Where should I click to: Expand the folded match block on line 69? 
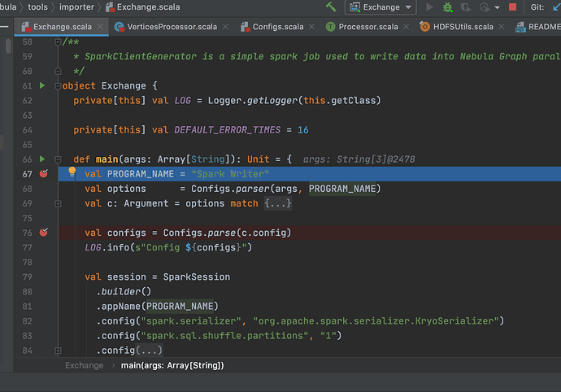click(58, 203)
